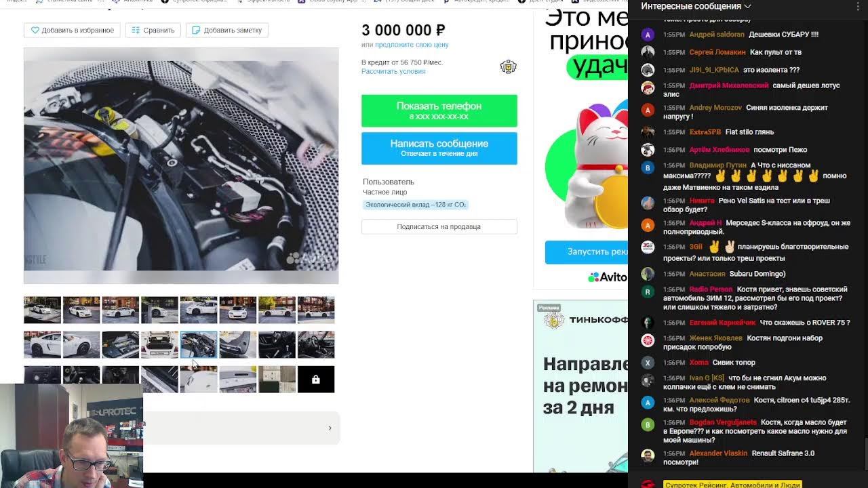Open Алексей Федотов's blue avatar
The height and width of the screenshot is (488, 868).
(x=648, y=403)
